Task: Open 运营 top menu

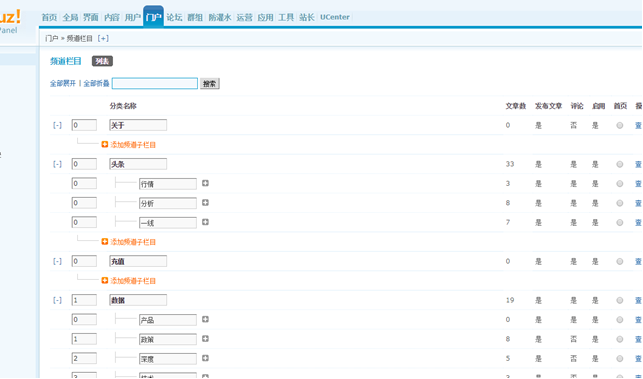Action: coord(244,17)
